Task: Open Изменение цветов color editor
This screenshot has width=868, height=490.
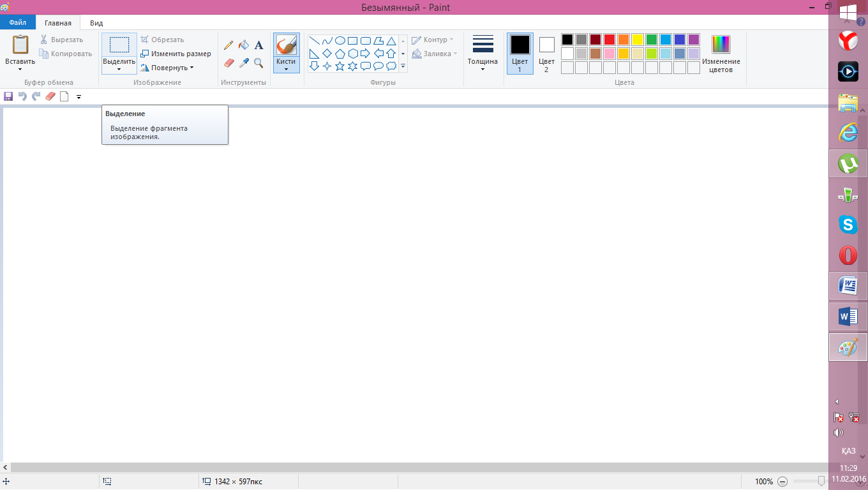Action: coord(721,54)
